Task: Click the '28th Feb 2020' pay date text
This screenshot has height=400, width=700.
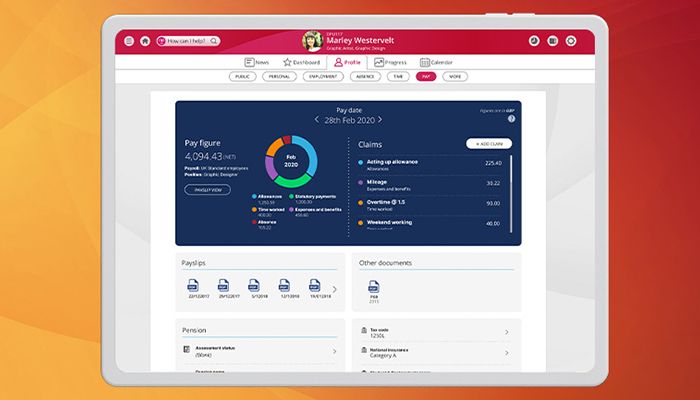Action: [349, 120]
